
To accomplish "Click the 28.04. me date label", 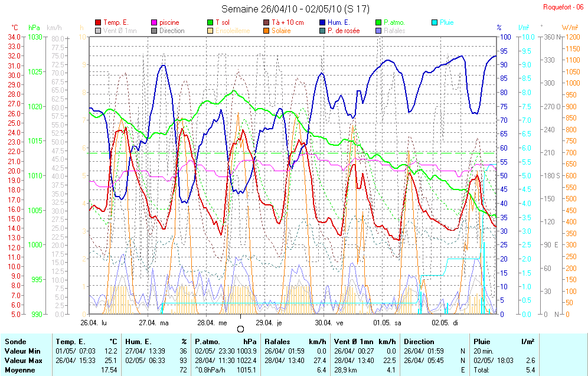I will 212,323.
